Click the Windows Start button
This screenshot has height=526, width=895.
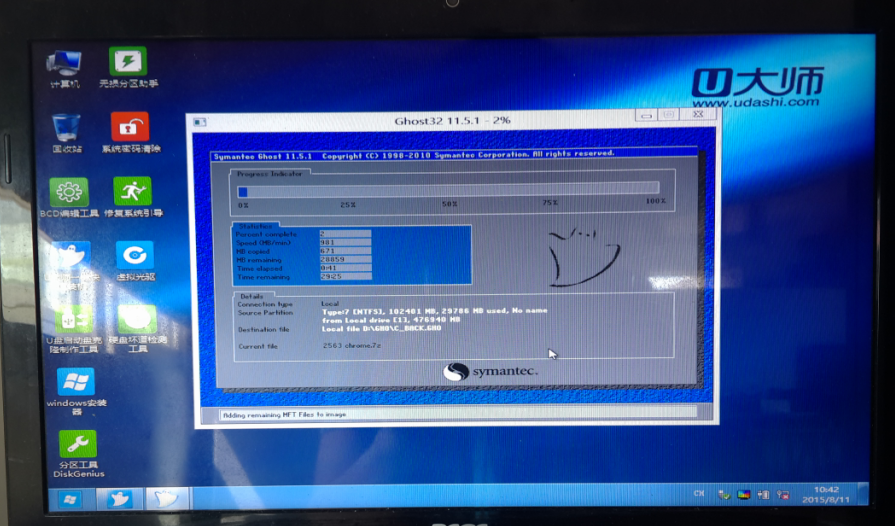pyautogui.click(x=69, y=498)
